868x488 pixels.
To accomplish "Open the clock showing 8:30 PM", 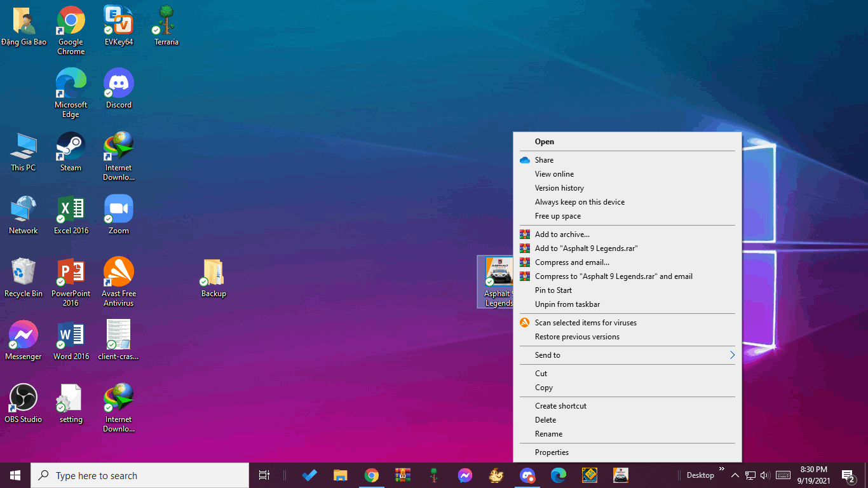I will (x=814, y=475).
